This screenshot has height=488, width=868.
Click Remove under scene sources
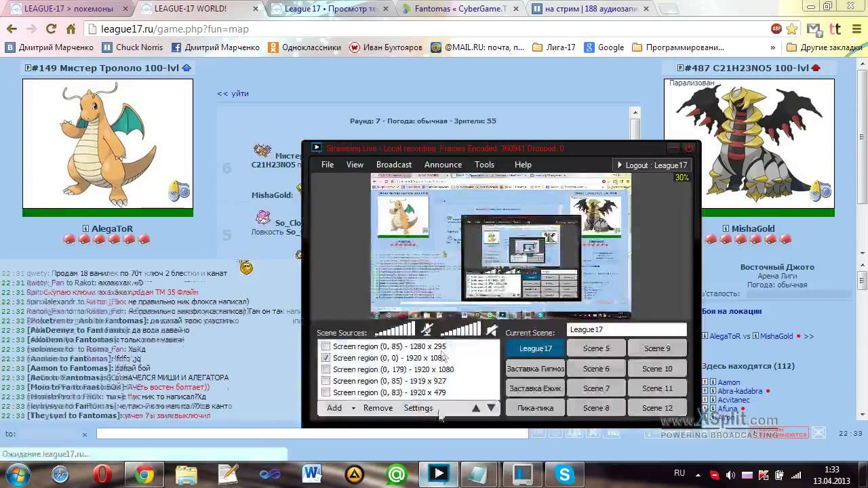click(378, 408)
